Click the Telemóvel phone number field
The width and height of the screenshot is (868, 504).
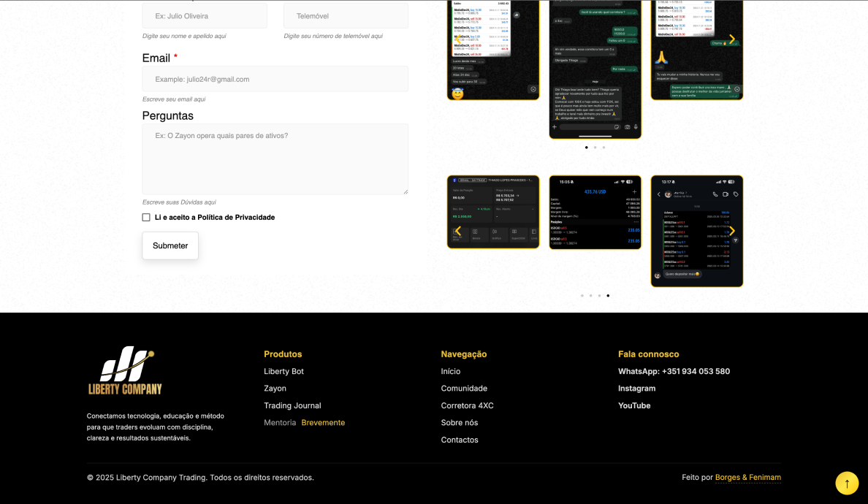[x=346, y=16]
